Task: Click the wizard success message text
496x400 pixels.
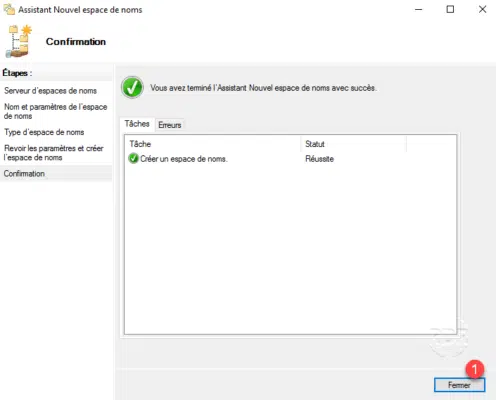Action: click(263, 88)
